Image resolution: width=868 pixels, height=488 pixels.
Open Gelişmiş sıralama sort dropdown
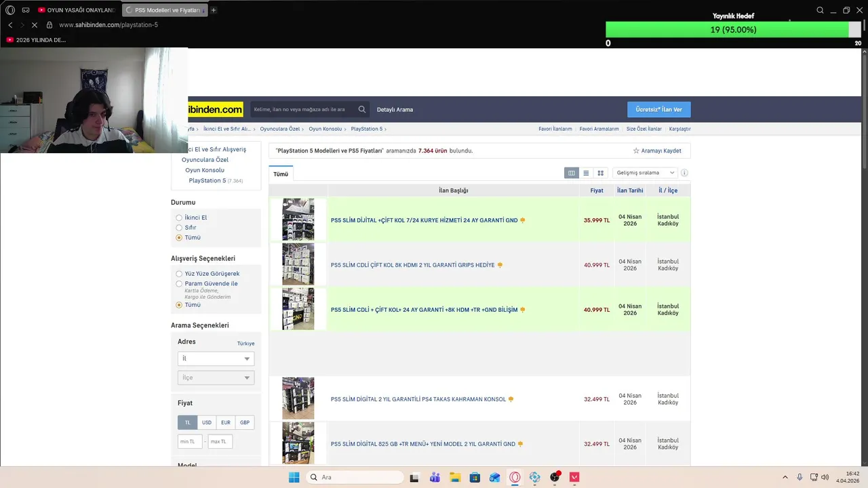click(x=645, y=173)
